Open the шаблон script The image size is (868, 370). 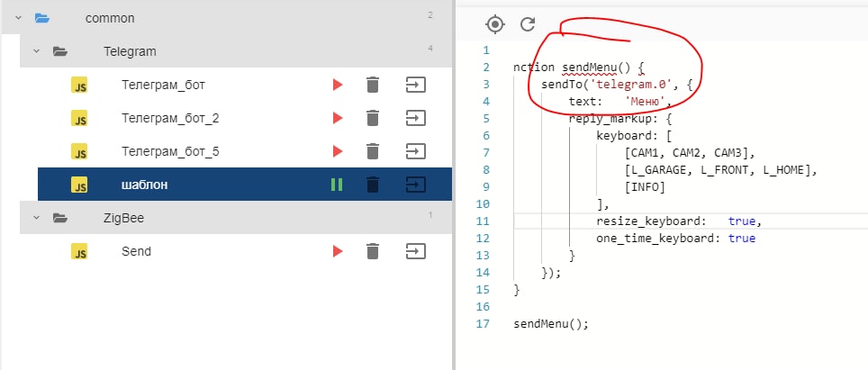point(144,185)
